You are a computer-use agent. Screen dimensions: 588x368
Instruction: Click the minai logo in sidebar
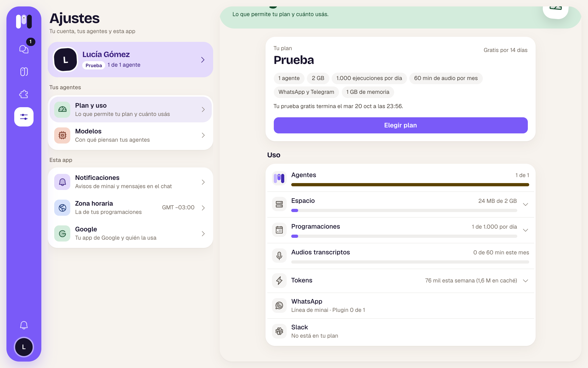24,21
